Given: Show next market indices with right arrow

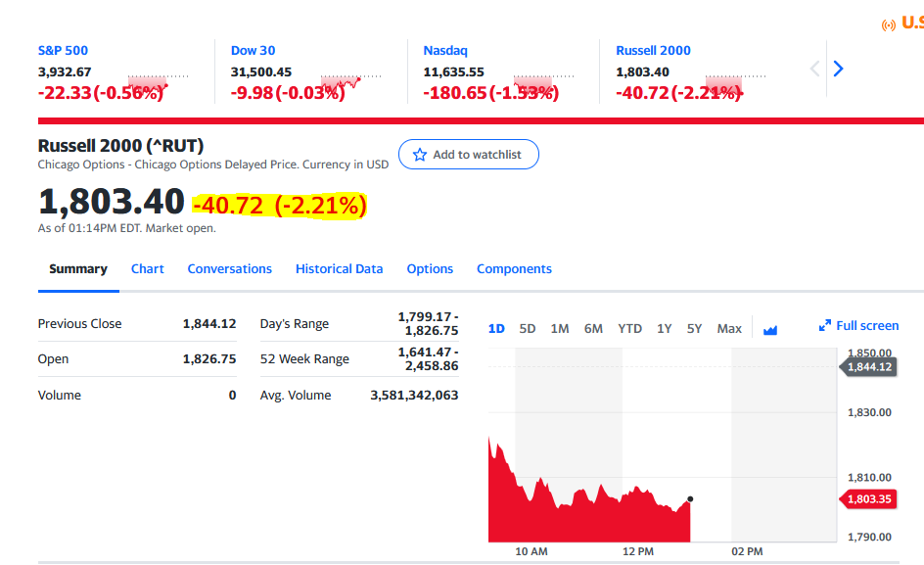Looking at the screenshot, I should tap(839, 69).
